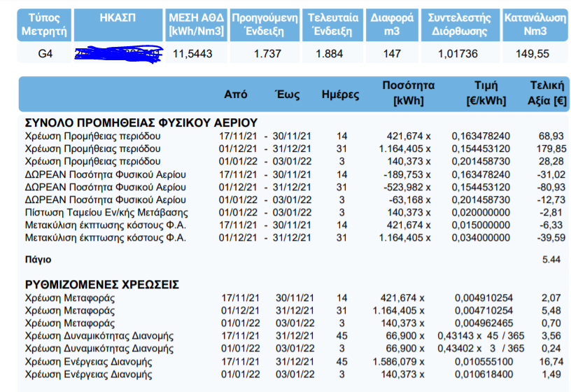The image size is (571, 392).
Task: Click the 'Συντελεστής Διόρθωσης' header cell
Action: [460, 24]
